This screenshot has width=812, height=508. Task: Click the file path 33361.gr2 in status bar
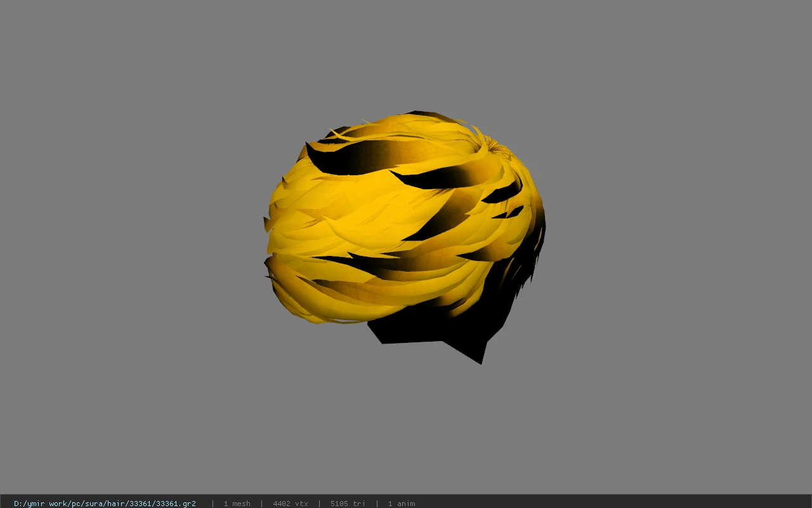(105, 504)
